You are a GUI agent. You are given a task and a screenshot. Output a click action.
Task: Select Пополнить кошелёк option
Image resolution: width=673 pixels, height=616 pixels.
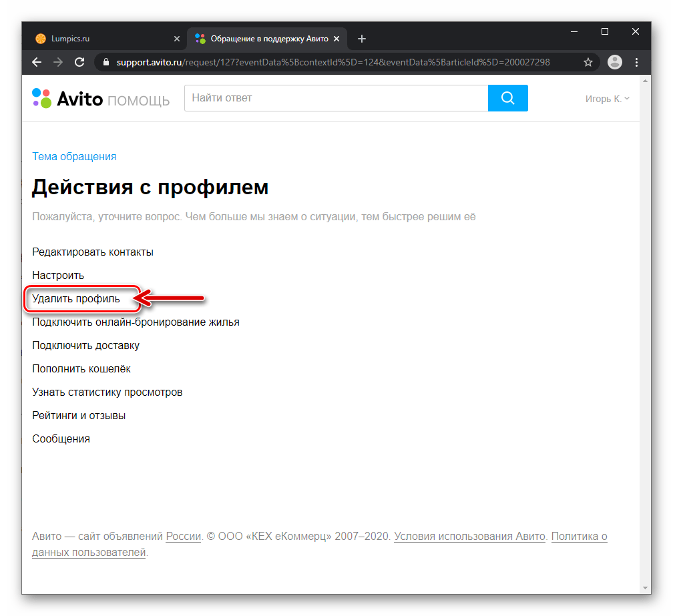pyautogui.click(x=81, y=369)
